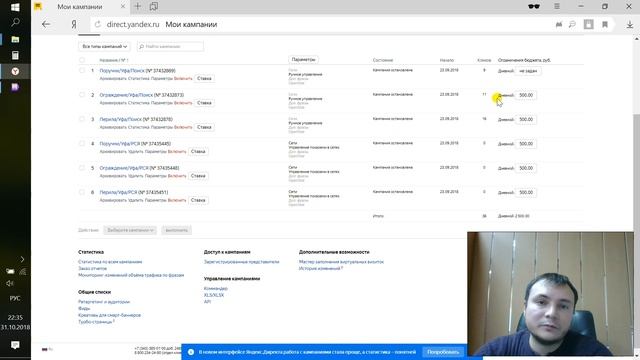Click 'Попробовать' in the blue banner
The width and height of the screenshot is (640, 360).
click(x=443, y=352)
